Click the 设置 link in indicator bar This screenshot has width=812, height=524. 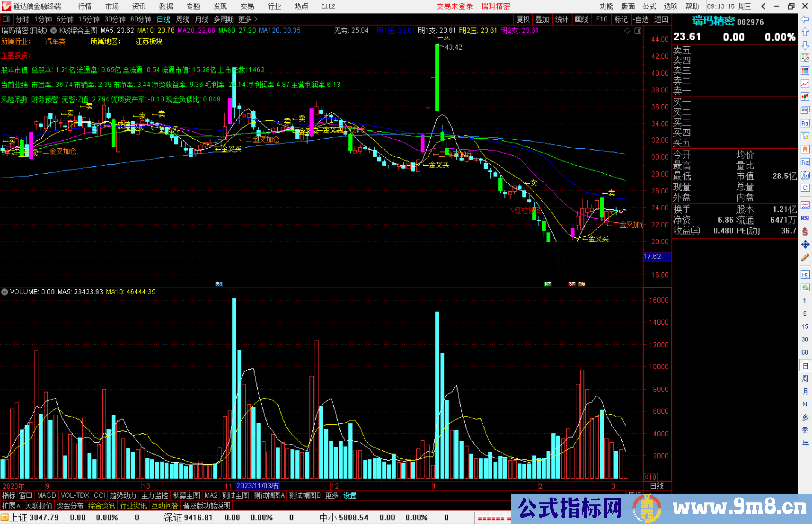pyautogui.click(x=350, y=495)
